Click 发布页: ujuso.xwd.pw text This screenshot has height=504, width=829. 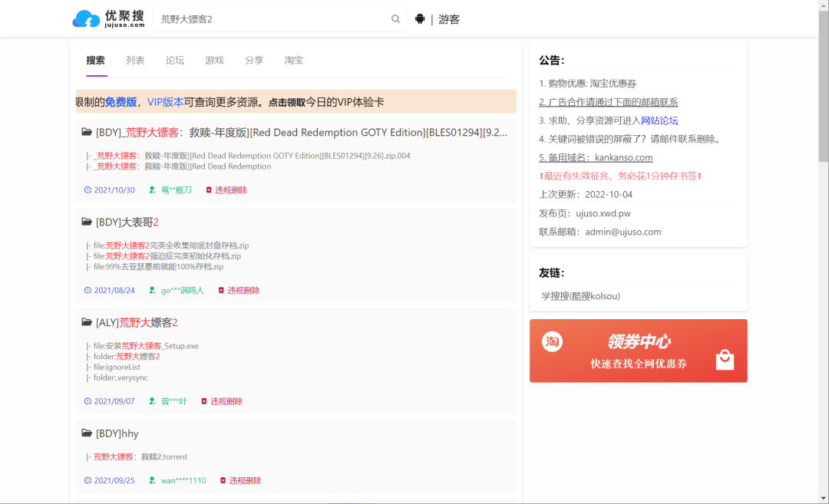[585, 213]
